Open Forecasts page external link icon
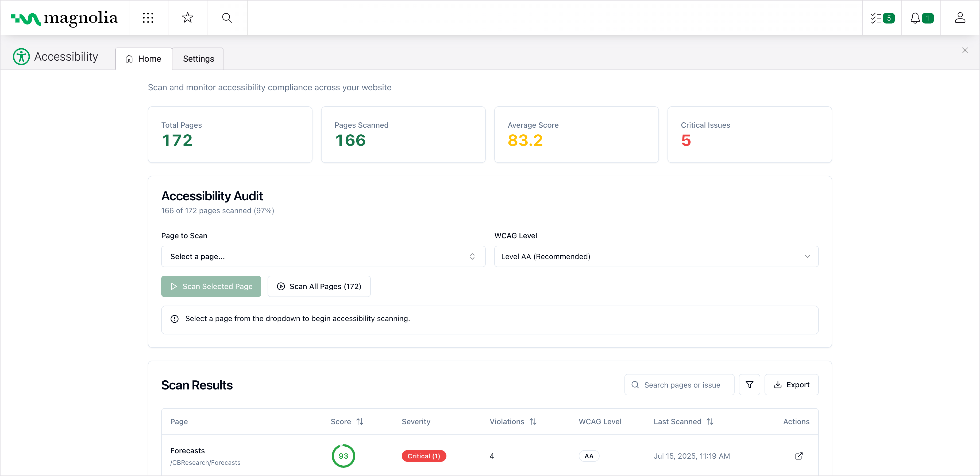 click(798, 456)
